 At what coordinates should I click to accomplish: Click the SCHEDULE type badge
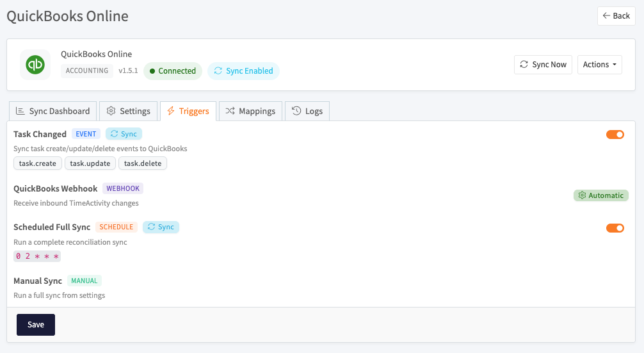click(x=117, y=227)
